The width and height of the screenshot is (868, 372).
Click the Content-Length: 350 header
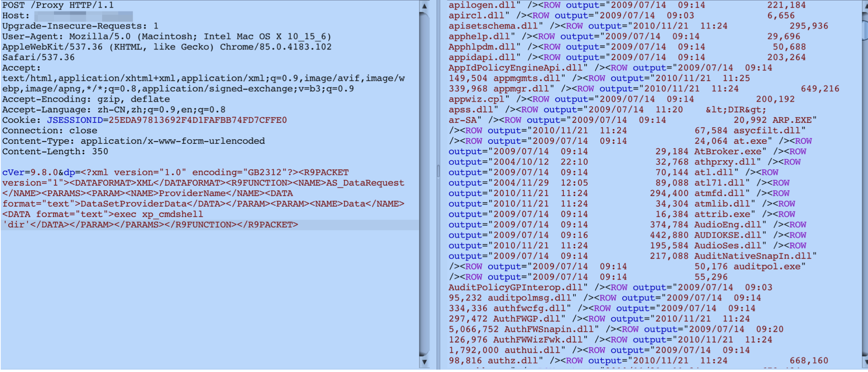pos(55,151)
